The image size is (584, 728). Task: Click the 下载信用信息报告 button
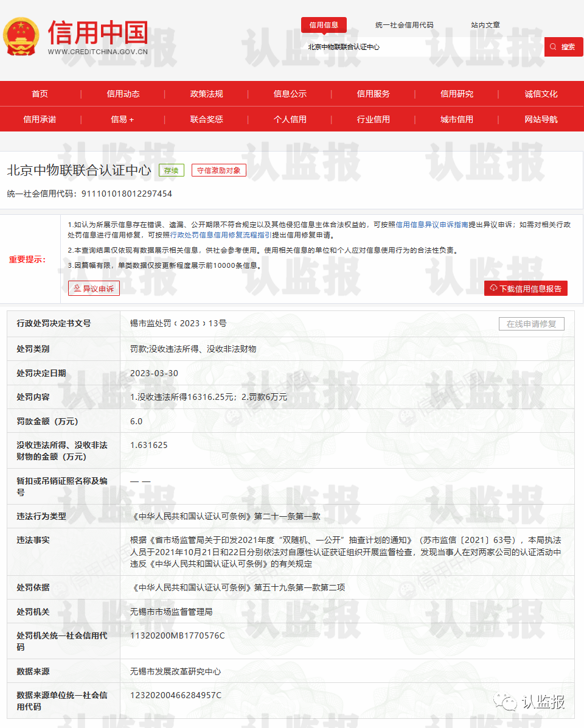tap(527, 288)
